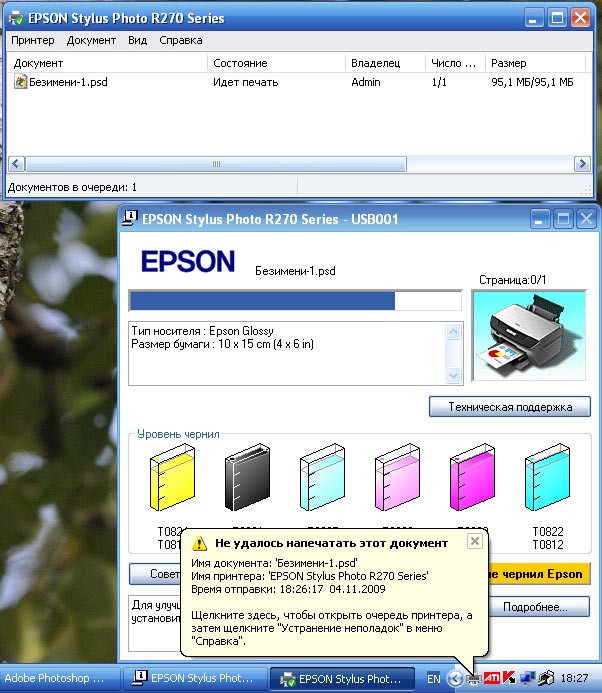Click the Kaspersky tray icon

click(x=510, y=677)
